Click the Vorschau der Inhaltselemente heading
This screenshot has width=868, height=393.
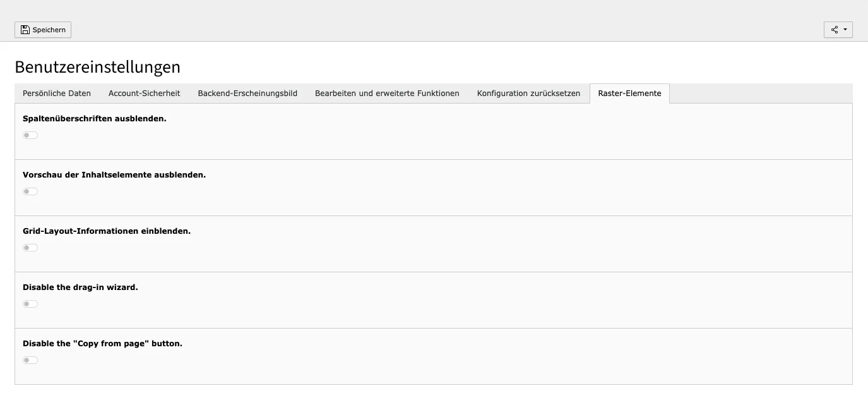point(114,174)
